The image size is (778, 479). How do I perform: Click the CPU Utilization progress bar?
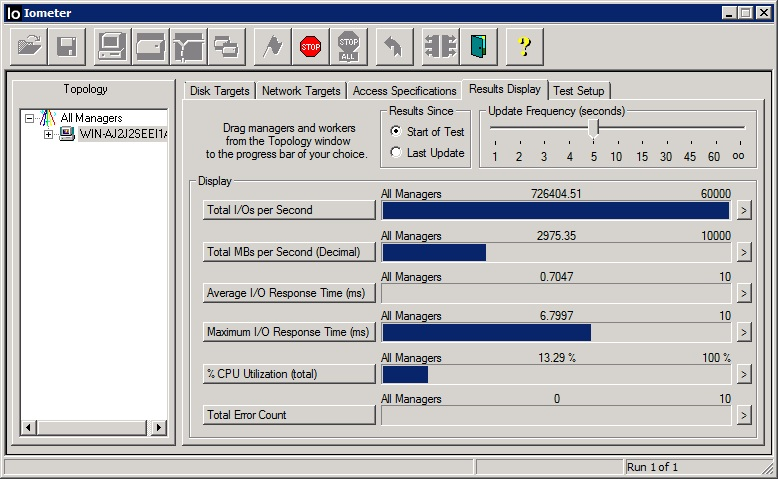(x=556, y=375)
